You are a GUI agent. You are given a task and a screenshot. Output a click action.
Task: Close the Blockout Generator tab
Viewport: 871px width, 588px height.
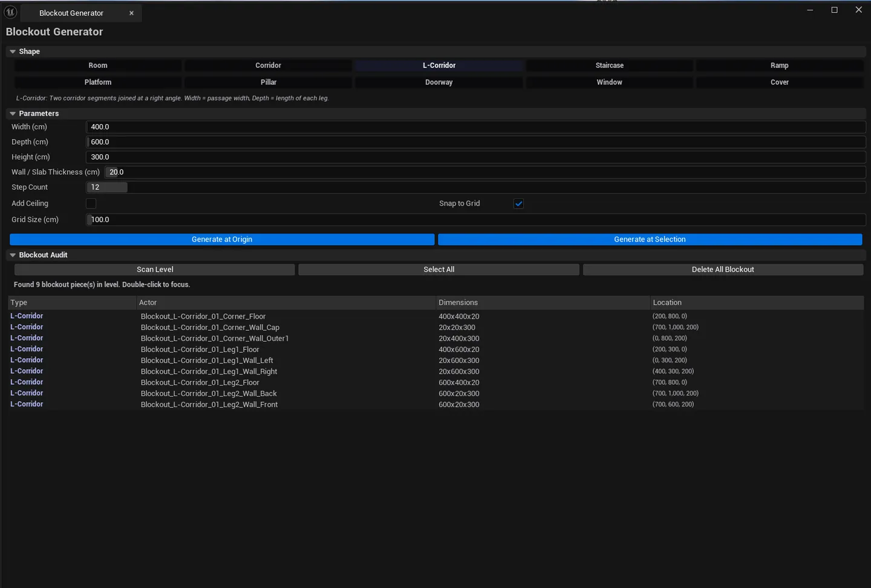[x=131, y=13]
